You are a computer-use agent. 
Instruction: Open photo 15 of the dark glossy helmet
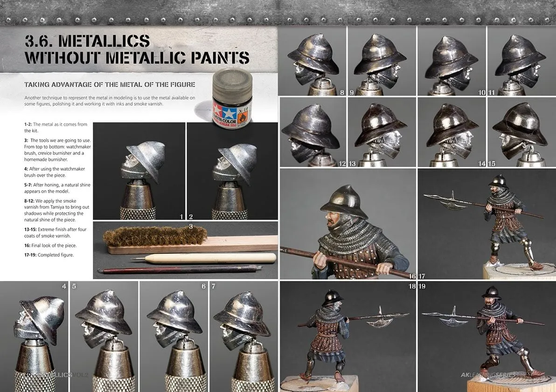pos(521,132)
